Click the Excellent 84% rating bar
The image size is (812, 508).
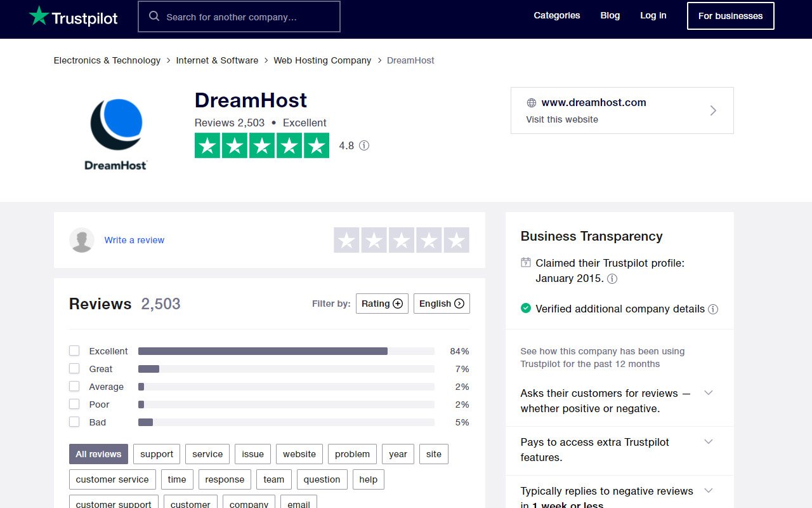click(x=286, y=351)
